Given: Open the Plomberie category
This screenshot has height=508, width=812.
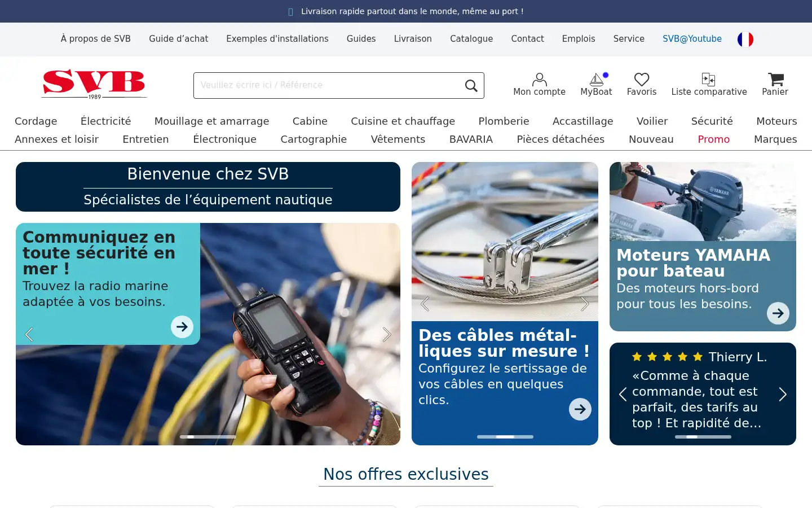Looking at the screenshot, I should point(504,121).
